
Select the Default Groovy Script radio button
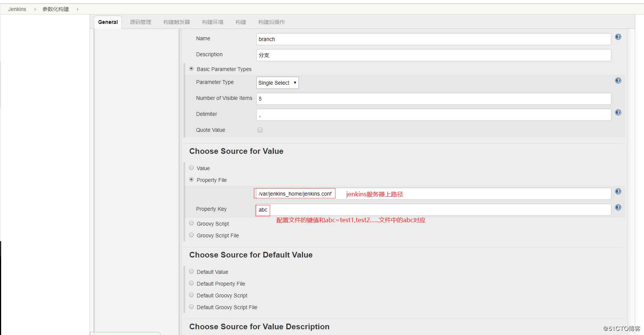point(191,295)
